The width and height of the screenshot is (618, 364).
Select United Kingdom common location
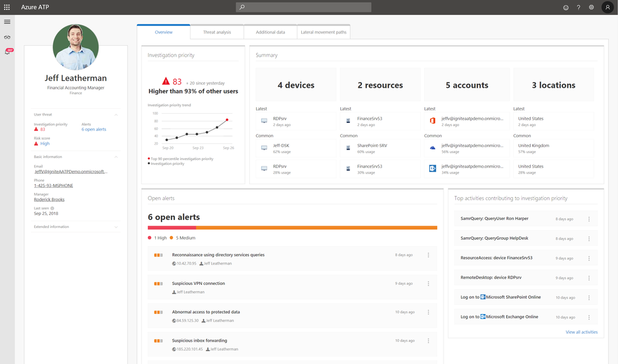[x=554, y=148]
